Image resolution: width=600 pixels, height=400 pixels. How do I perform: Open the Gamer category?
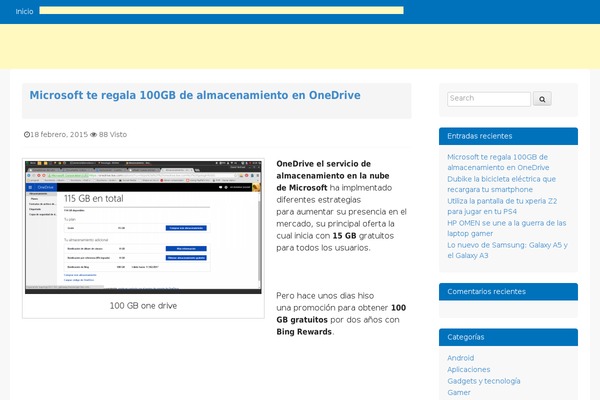(x=459, y=392)
